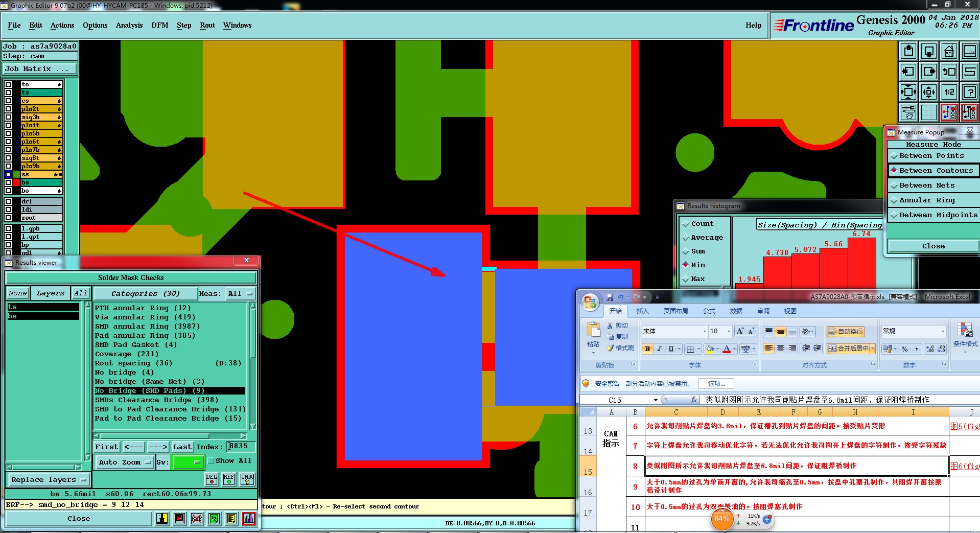The width and height of the screenshot is (980, 533).
Task: Click the REF green icon in Results viewer
Action: click(229, 479)
